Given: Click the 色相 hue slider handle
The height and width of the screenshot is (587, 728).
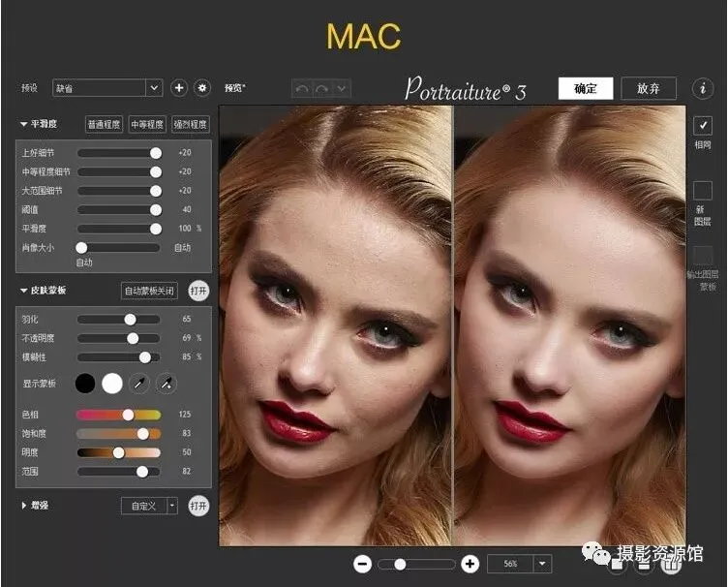Looking at the screenshot, I should [x=128, y=415].
